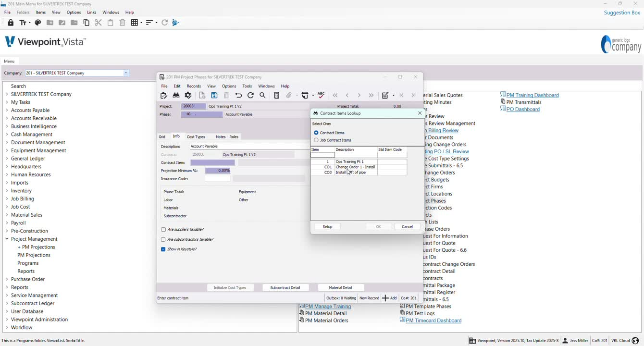Viewport: 644px width, 346px height.
Task: Expand the Purchase Order tree node
Action: [x=7, y=280]
